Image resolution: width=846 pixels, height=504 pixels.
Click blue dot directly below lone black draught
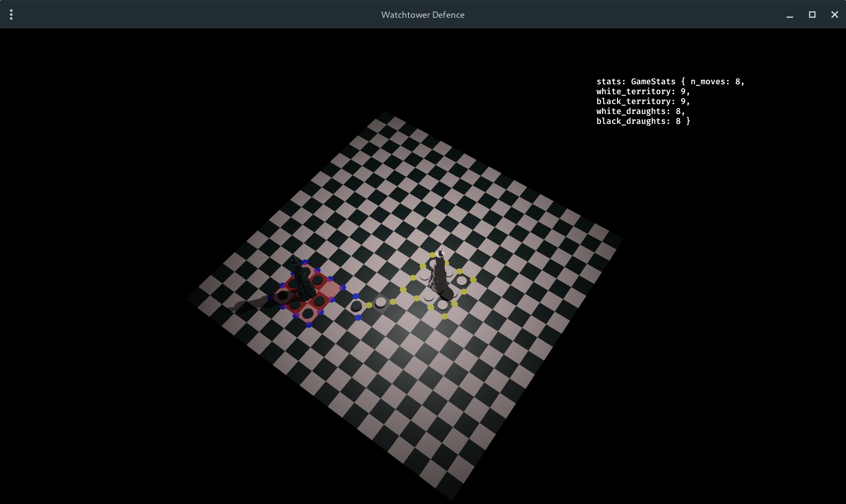coord(358,317)
